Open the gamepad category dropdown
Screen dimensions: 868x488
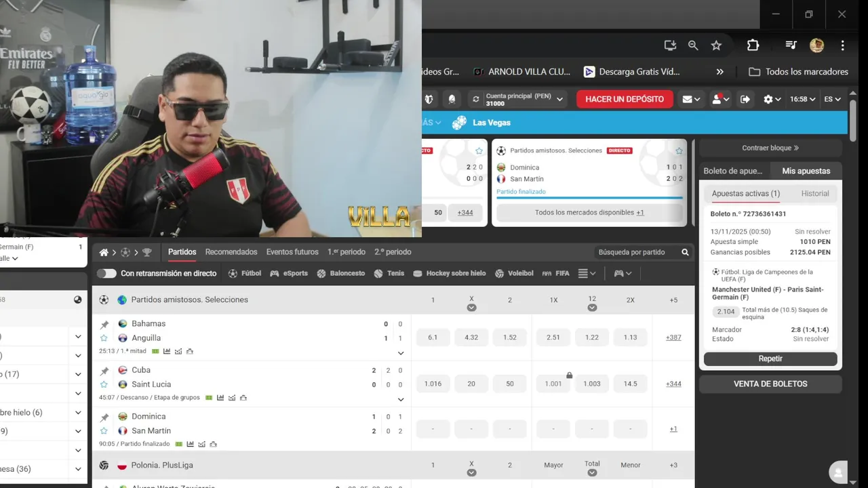click(x=623, y=273)
